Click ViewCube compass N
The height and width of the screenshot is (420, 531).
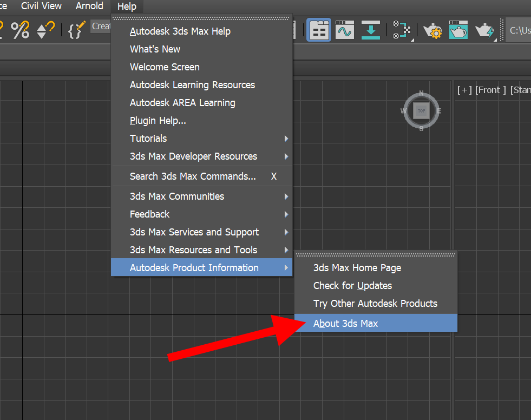click(421, 93)
